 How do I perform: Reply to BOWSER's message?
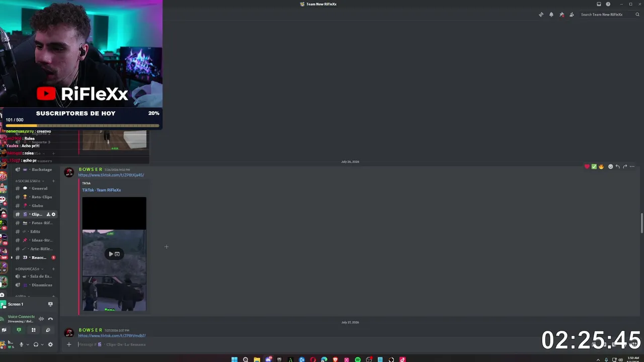617,166
